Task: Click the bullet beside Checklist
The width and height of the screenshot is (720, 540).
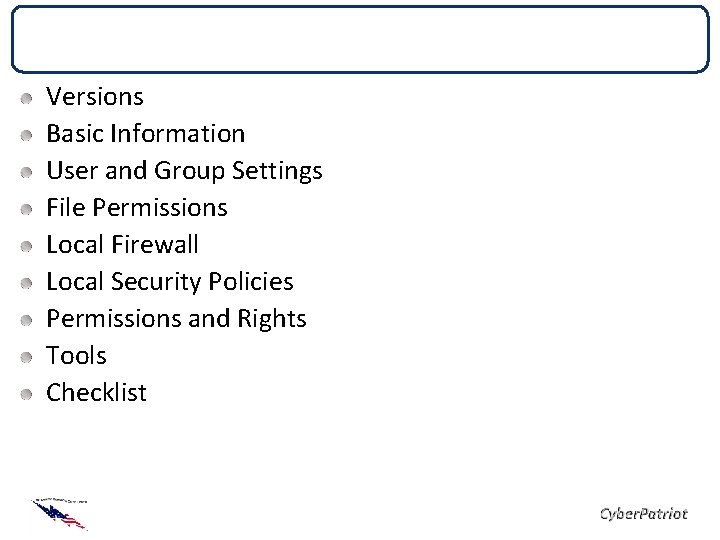Action: click(27, 394)
